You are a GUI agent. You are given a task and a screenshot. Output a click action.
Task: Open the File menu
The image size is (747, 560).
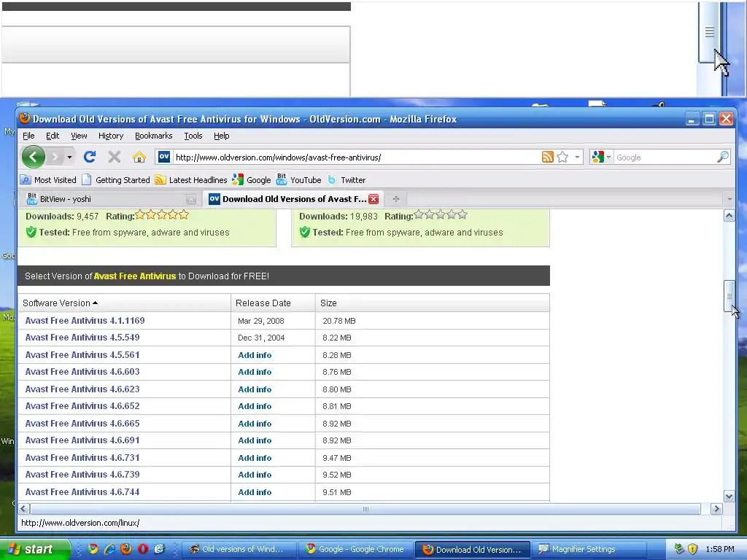click(x=28, y=136)
